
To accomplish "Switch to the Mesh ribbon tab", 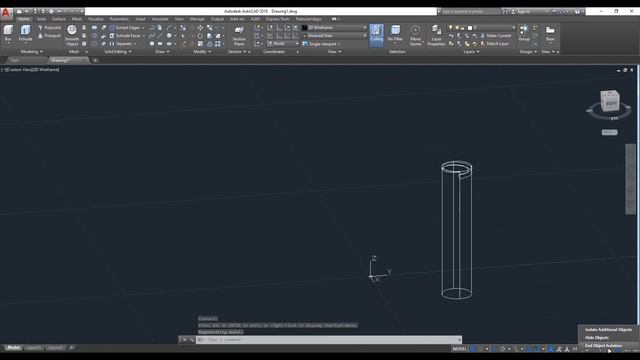I will (x=77, y=19).
